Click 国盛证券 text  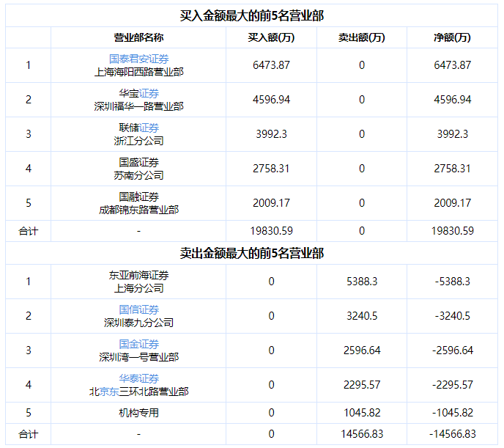coord(139,162)
